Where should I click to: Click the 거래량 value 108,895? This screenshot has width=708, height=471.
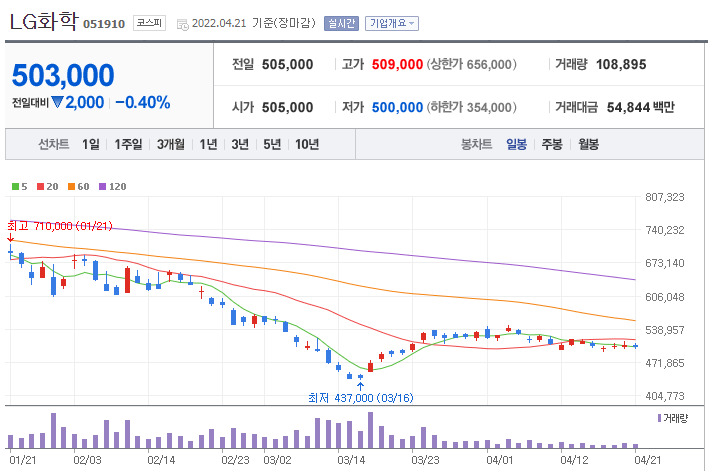[621, 65]
